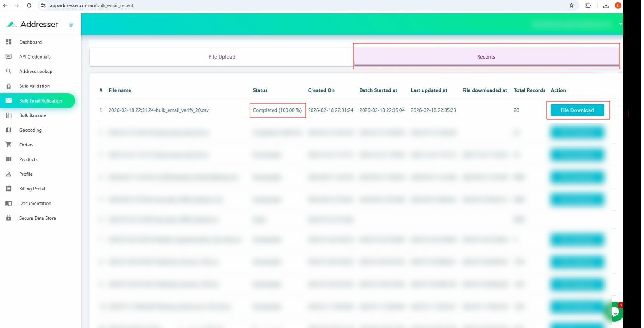Click the Billing Portal icon
644x328 pixels.
pos(8,189)
